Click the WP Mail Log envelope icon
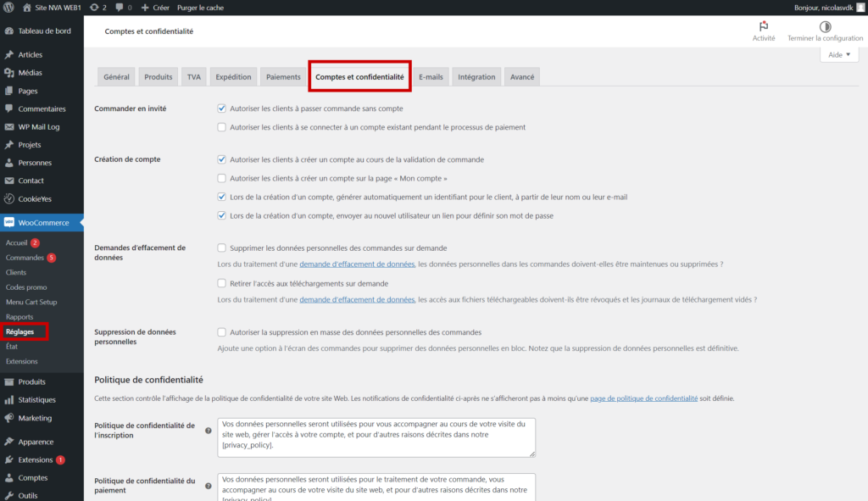Image resolution: width=868 pixels, height=501 pixels. point(8,127)
